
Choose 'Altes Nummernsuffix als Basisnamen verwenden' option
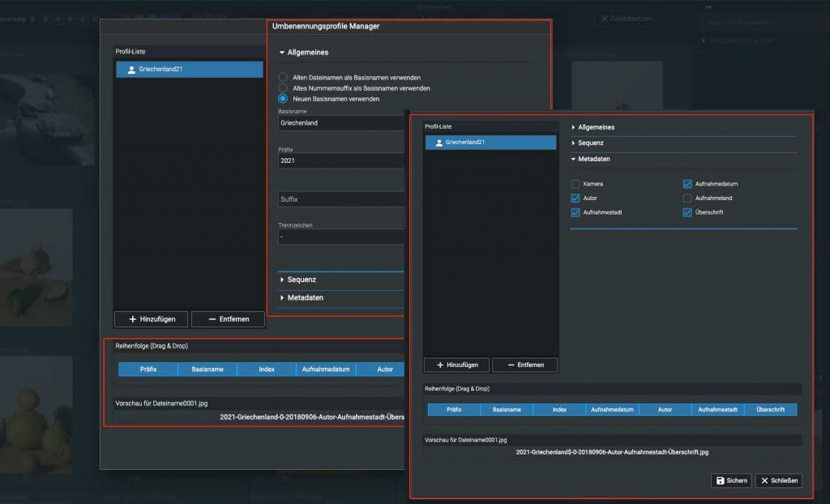click(x=283, y=88)
